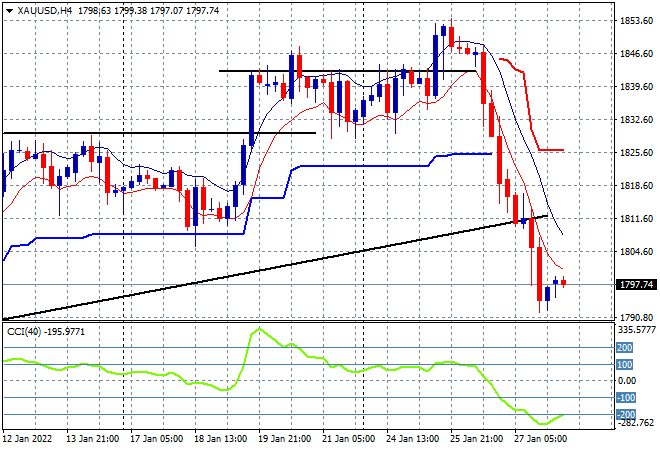Viewport: 660px width, 450px height.
Task: Click the 25 Jan 21:00 time label
Action: coord(476,439)
